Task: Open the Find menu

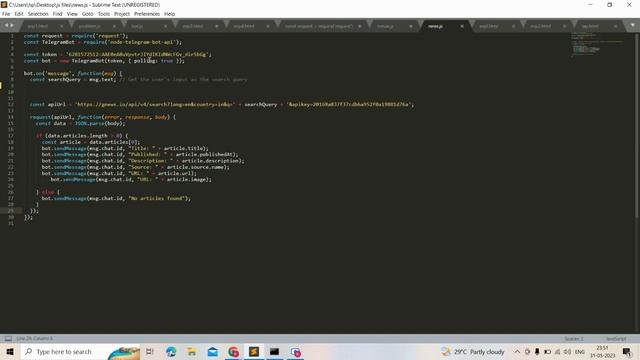Action: tap(58, 14)
